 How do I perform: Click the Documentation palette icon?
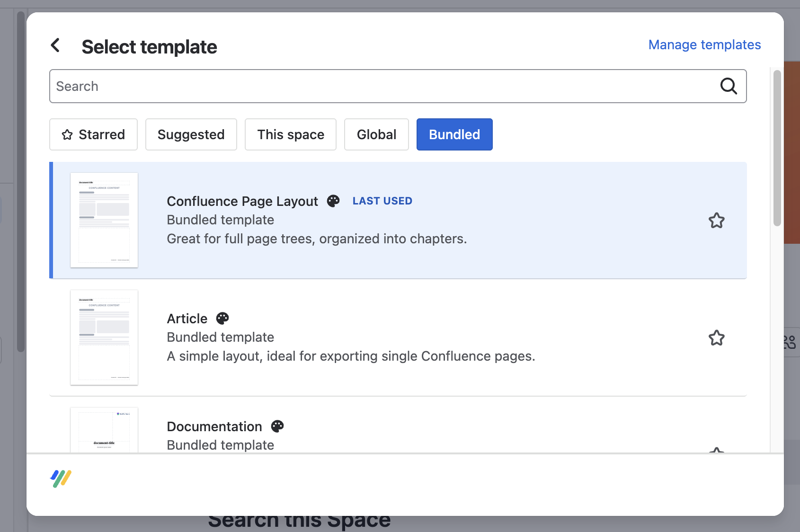(277, 426)
